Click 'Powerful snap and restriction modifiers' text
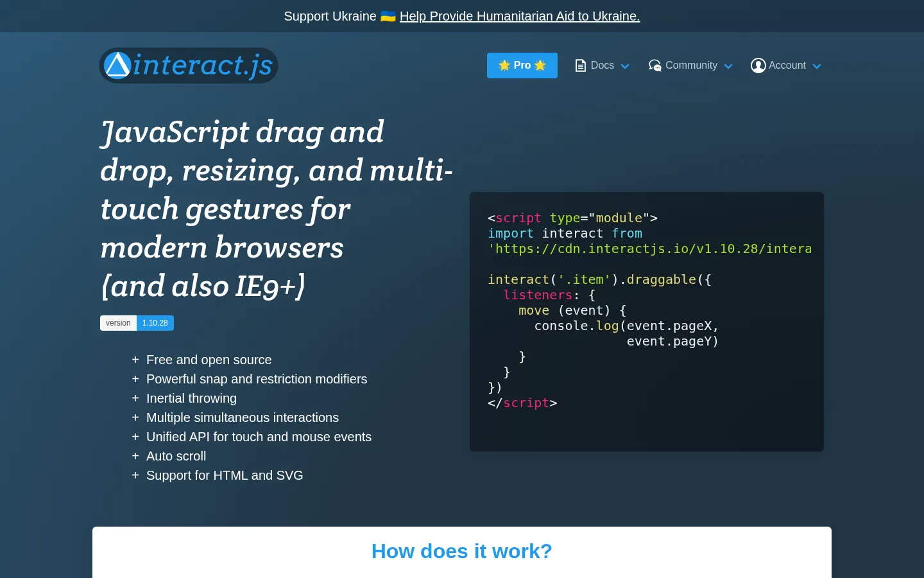 257,379
